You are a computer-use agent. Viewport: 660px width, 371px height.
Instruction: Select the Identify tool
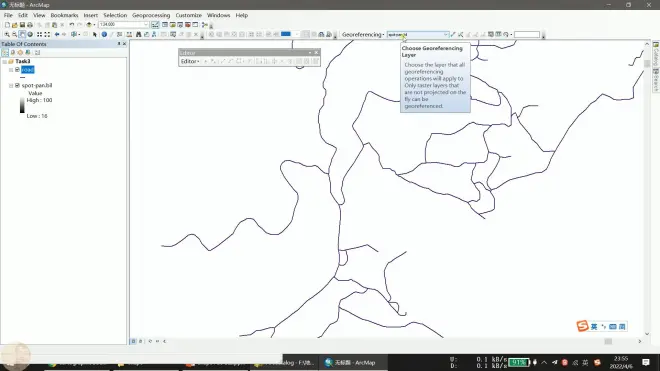[104, 35]
